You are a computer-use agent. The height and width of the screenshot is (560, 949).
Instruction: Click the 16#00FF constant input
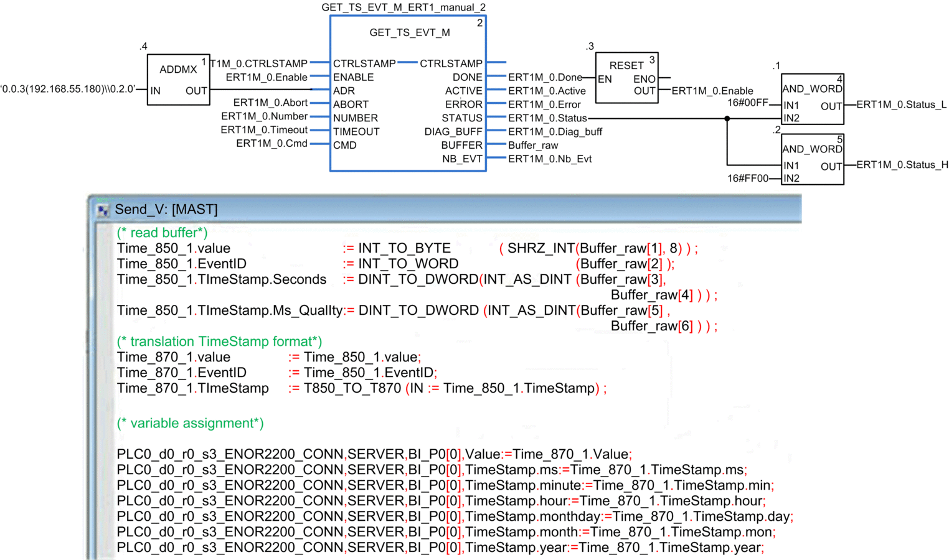[x=748, y=103]
